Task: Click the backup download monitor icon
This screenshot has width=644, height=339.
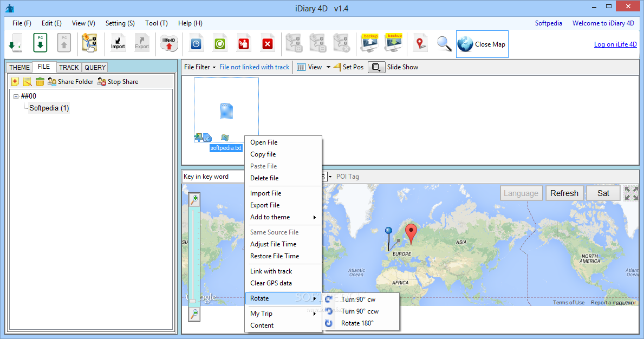Action: [x=393, y=43]
